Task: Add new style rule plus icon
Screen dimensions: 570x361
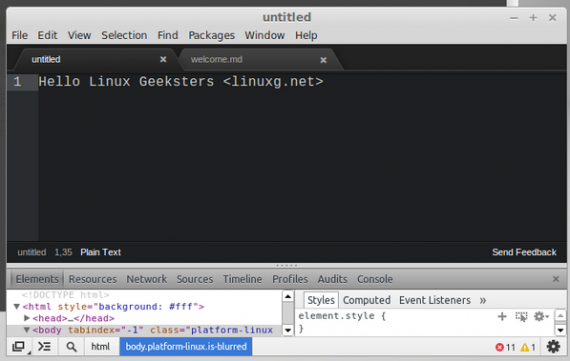Action: (502, 316)
